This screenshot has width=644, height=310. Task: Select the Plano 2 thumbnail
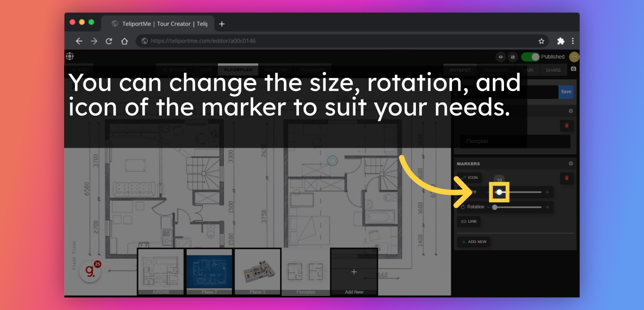[x=209, y=272]
